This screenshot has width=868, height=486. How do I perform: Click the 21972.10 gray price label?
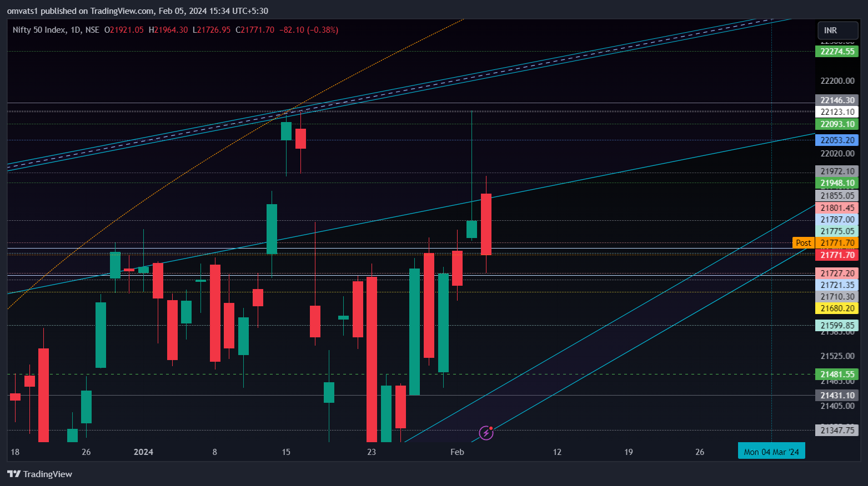pyautogui.click(x=837, y=171)
